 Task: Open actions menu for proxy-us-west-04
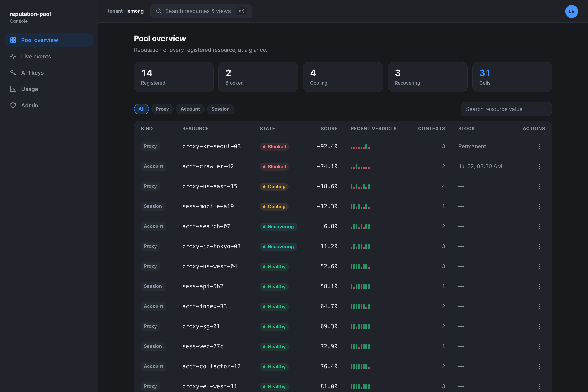click(x=539, y=266)
